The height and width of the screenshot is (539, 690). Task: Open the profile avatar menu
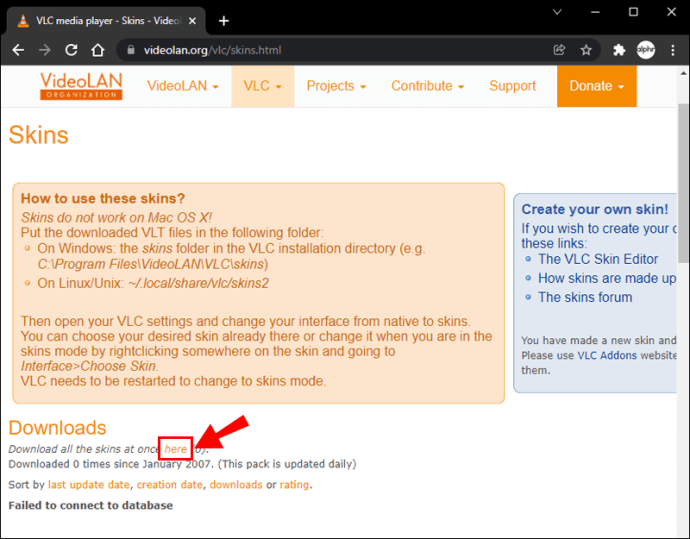tap(646, 50)
